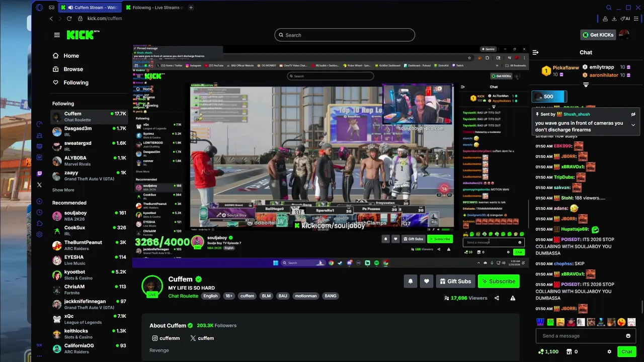Open sweatergxd channel in sidebar
644x362 pixels.
pyautogui.click(x=90, y=146)
